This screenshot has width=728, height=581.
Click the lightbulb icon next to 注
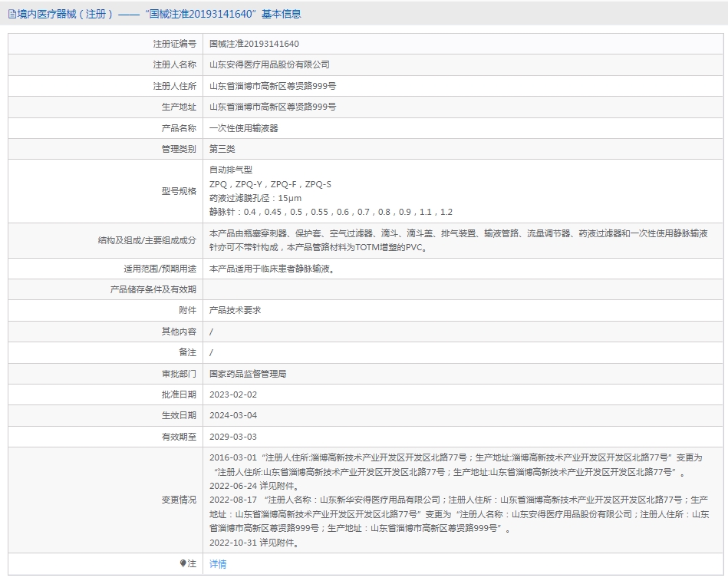[183, 563]
